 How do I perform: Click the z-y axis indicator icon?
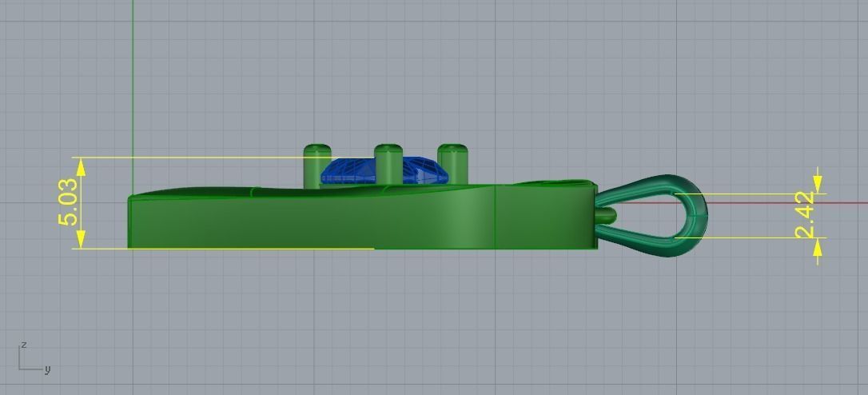(34, 358)
